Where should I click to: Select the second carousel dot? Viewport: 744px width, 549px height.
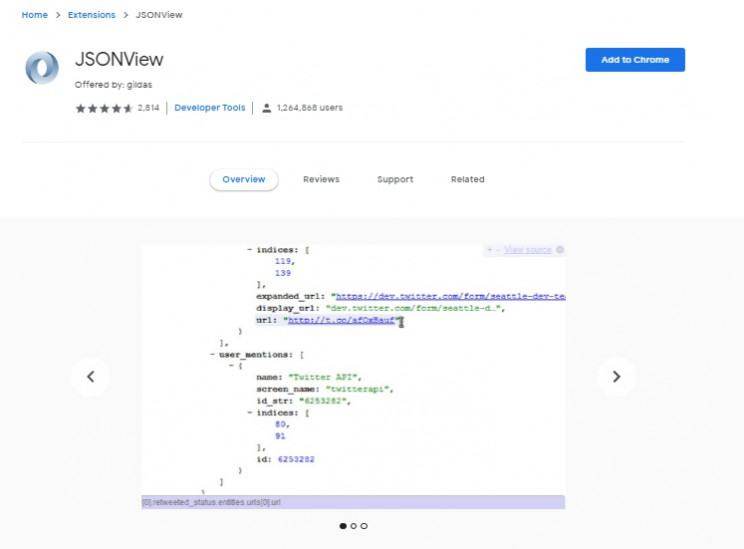353,526
